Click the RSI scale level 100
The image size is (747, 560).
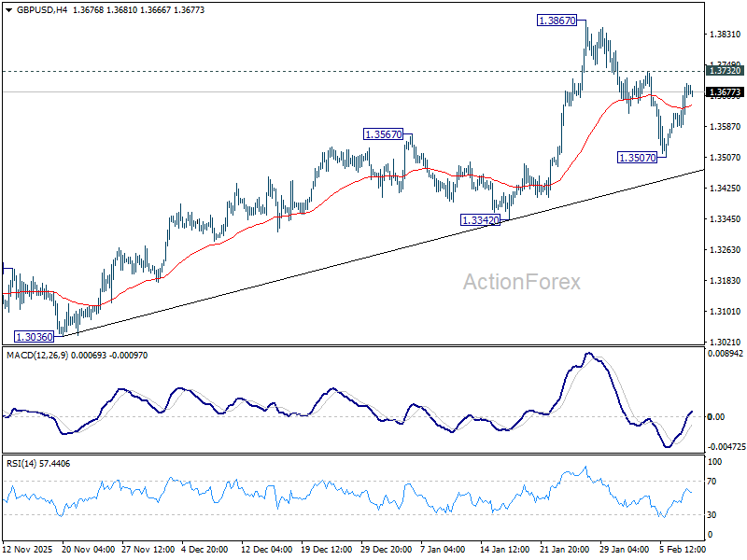(x=714, y=461)
